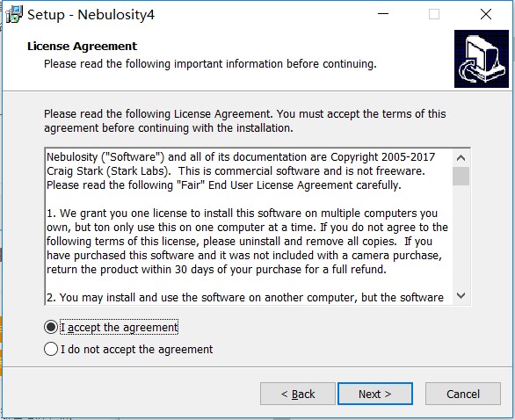
Task: Minimize the Nebulosity4 setup window
Action: coord(383,14)
